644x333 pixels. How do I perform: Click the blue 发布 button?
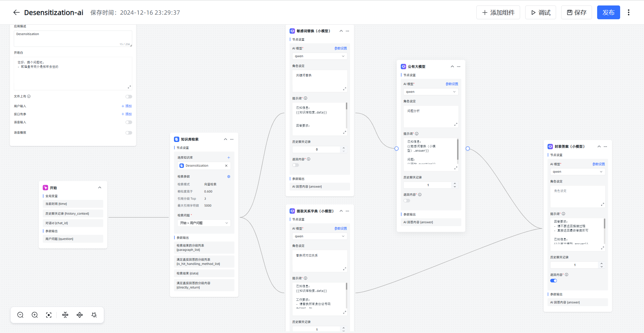[608, 12]
